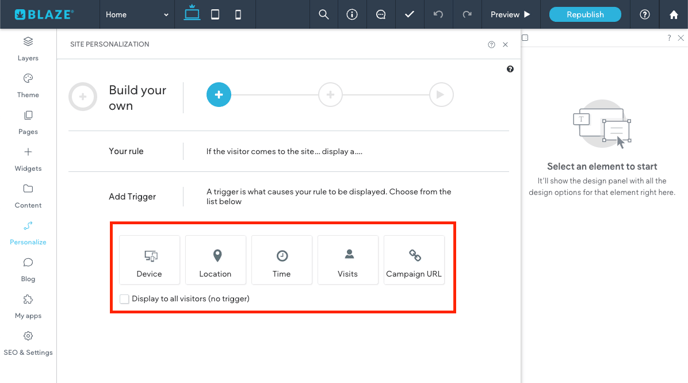Open the Pages panel
The height and width of the screenshot is (383, 688).
coord(28,122)
